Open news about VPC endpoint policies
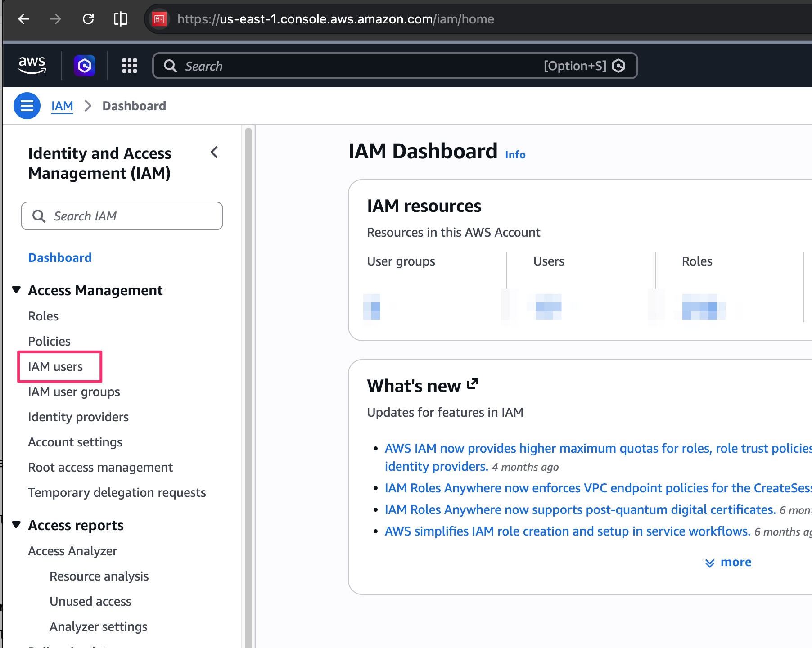Viewport: 812px width, 648px height. [x=598, y=488]
